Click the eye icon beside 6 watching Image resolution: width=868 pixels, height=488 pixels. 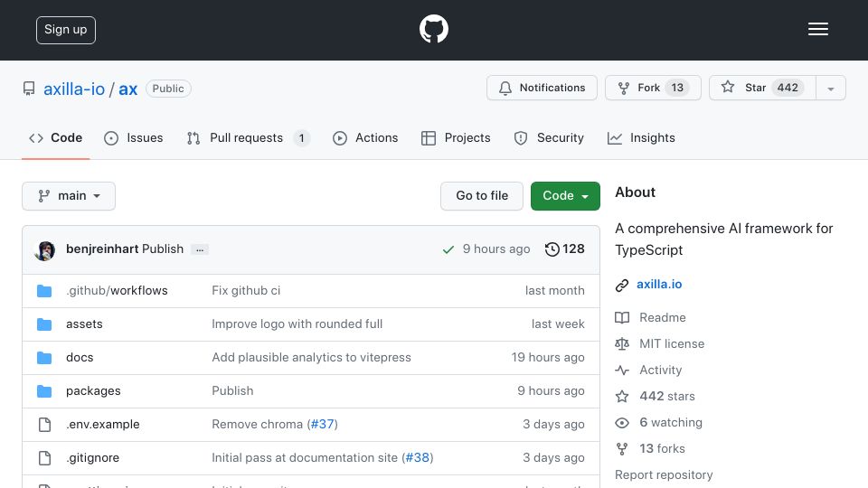coord(622,423)
